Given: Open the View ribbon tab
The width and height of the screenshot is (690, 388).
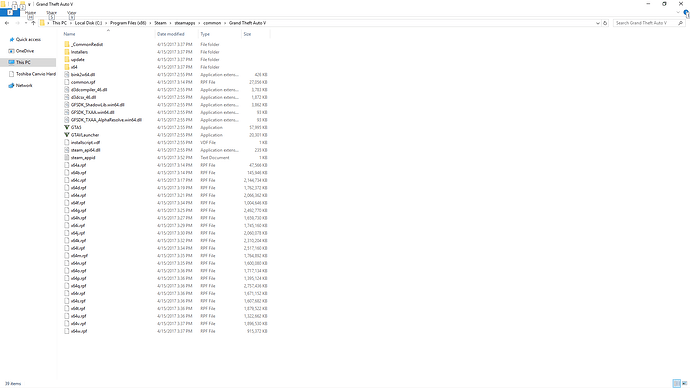Looking at the screenshot, I should pyautogui.click(x=71, y=13).
